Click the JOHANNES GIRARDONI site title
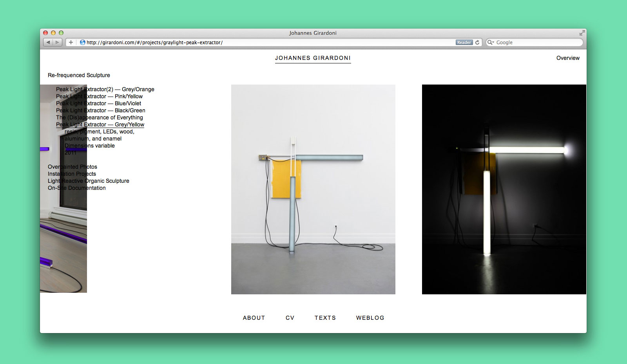The width and height of the screenshot is (627, 364). click(313, 58)
